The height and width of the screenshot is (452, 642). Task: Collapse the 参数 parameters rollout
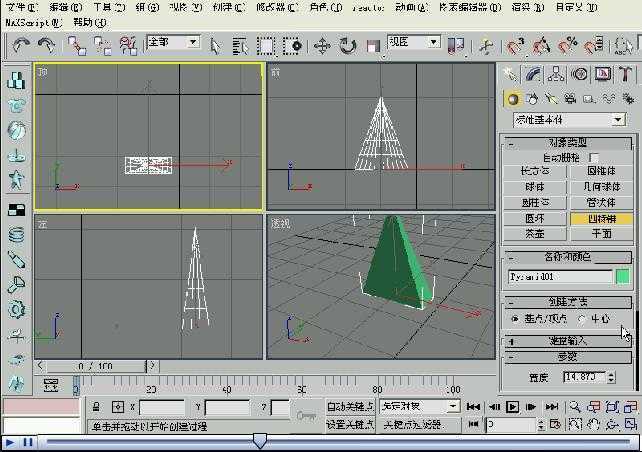[x=568, y=357]
